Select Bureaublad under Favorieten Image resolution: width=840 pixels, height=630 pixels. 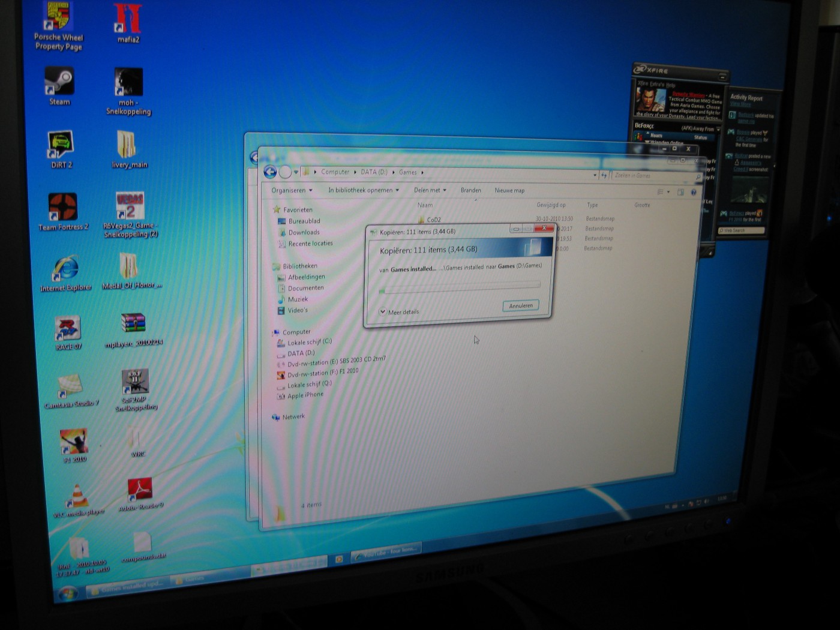tap(299, 221)
